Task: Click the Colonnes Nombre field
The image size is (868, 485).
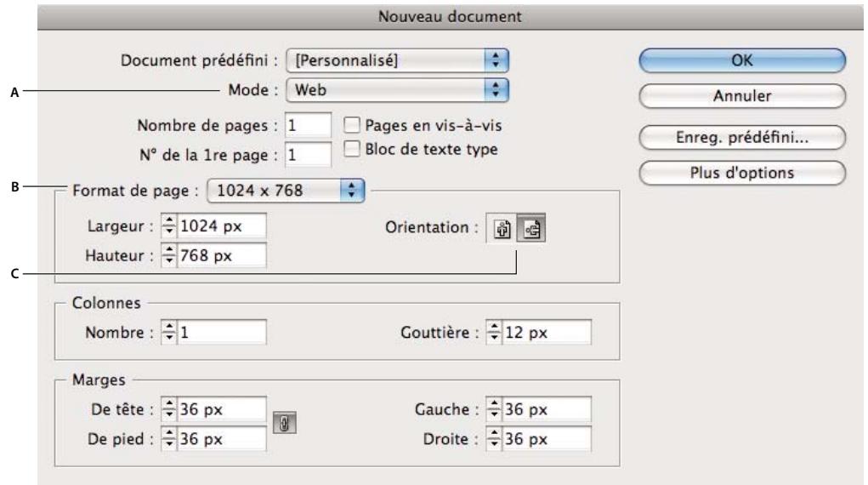Action: coord(221,332)
